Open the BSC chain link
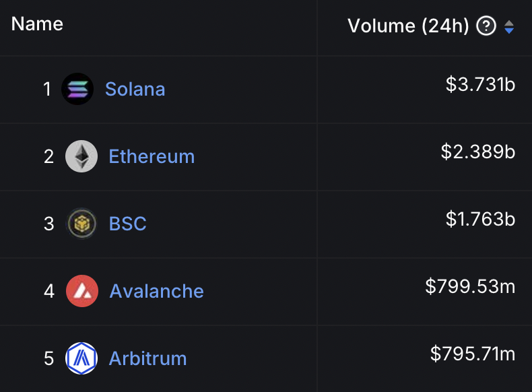This screenshot has height=392, width=532. 127,224
